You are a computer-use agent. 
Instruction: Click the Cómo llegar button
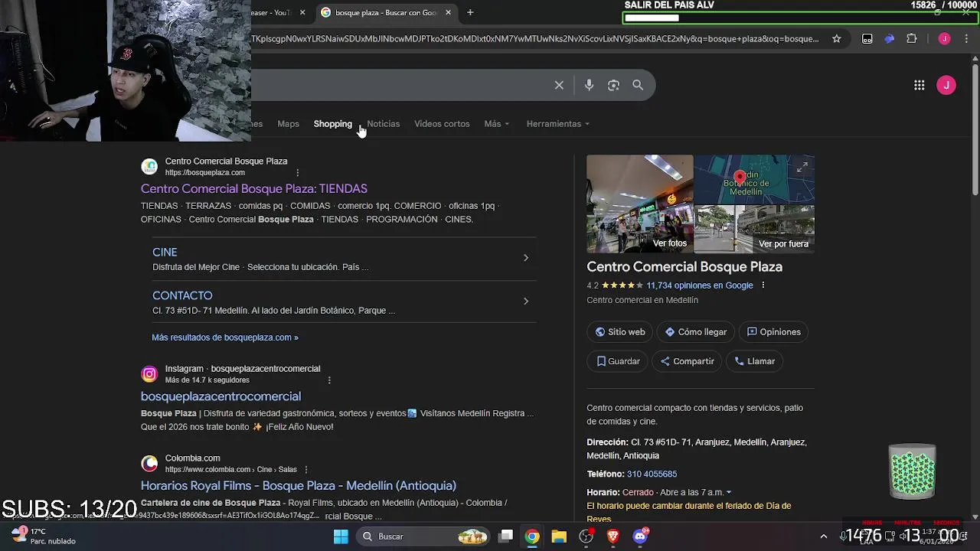(x=696, y=331)
